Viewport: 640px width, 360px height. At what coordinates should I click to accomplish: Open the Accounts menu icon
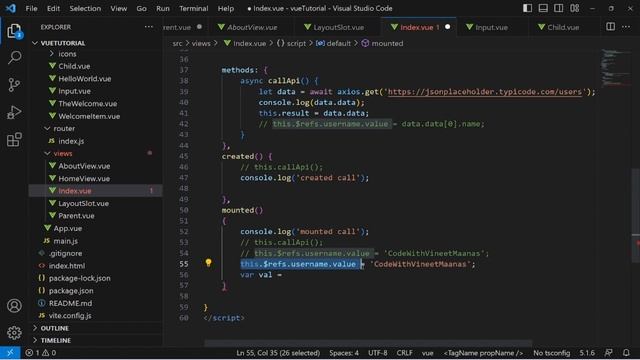point(14,306)
